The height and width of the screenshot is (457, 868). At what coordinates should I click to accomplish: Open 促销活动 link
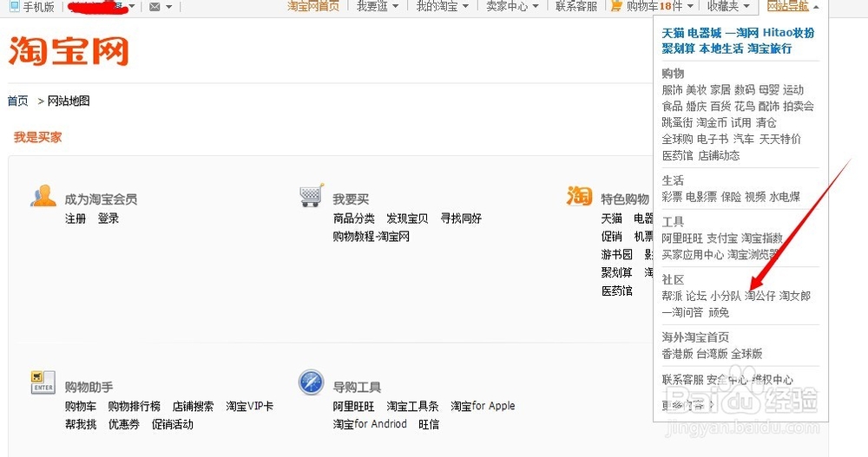click(x=172, y=424)
